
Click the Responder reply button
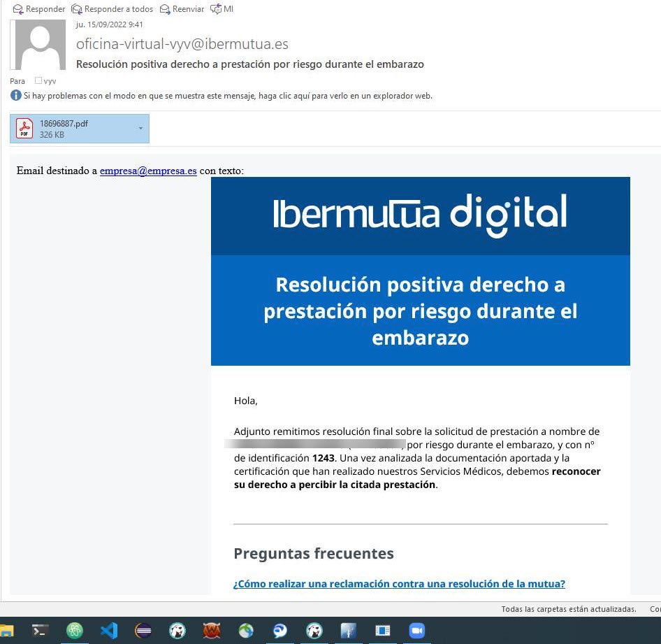pos(39,9)
